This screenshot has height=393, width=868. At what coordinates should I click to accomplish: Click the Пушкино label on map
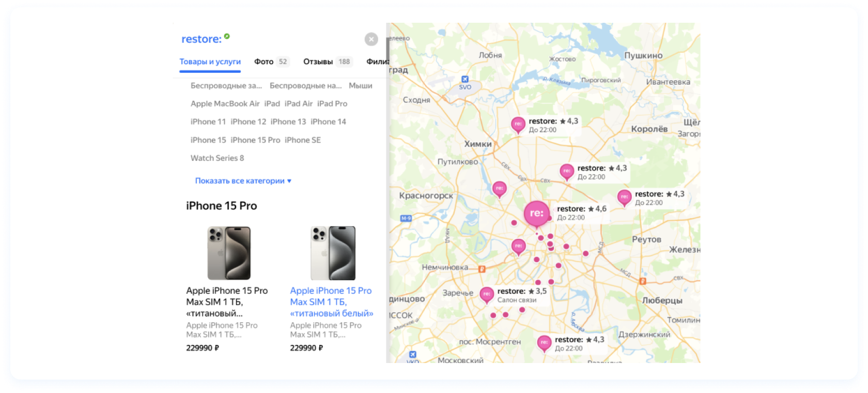click(643, 55)
